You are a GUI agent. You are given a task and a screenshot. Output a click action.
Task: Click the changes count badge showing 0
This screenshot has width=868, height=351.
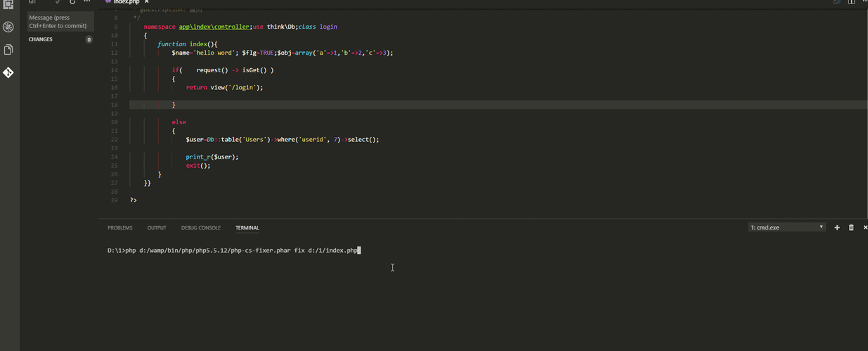tap(89, 40)
